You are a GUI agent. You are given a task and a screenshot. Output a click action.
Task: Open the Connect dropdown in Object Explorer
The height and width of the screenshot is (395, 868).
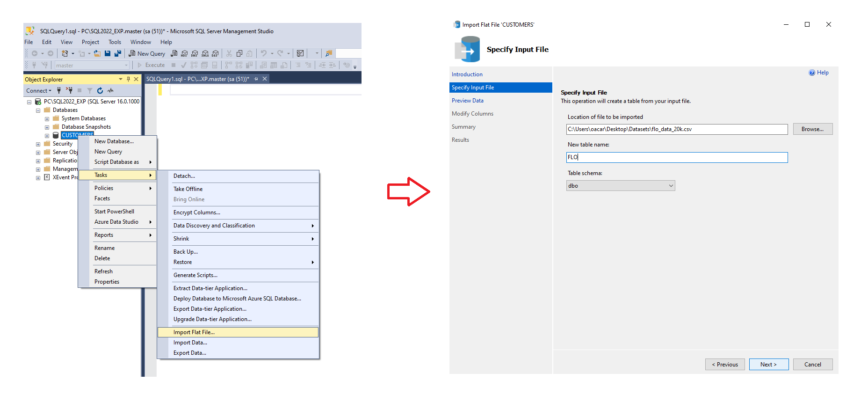(39, 91)
